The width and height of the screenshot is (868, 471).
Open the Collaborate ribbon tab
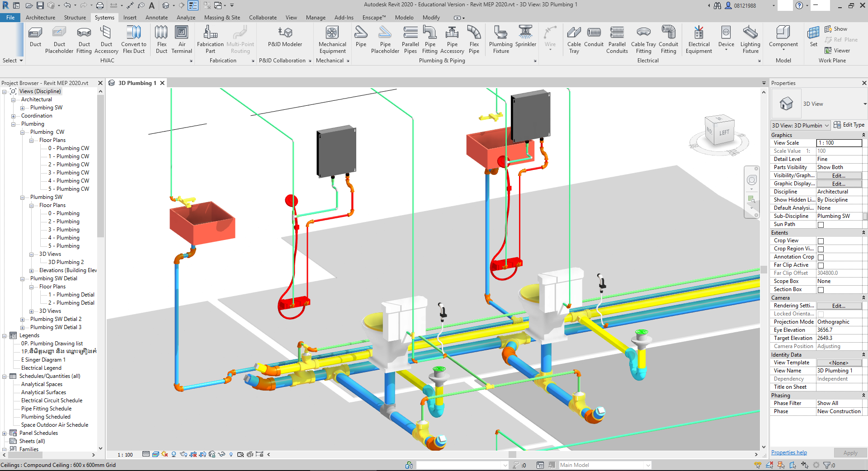click(x=263, y=18)
